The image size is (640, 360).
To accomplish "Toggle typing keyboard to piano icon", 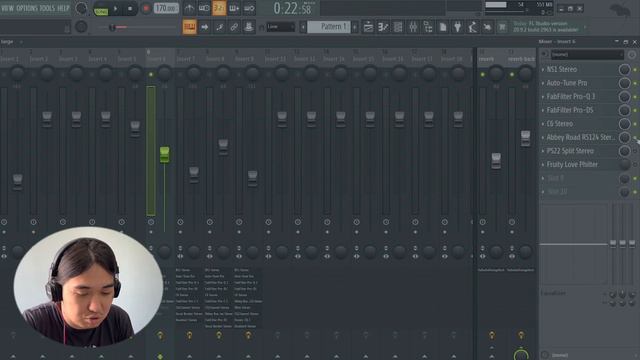I will click(189, 27).
